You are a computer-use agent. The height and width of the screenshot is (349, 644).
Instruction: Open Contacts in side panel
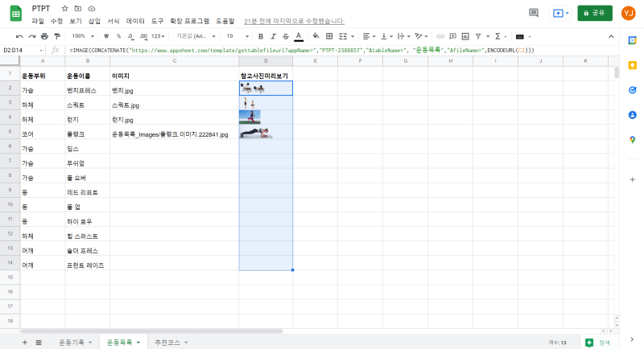pos(633,115)
